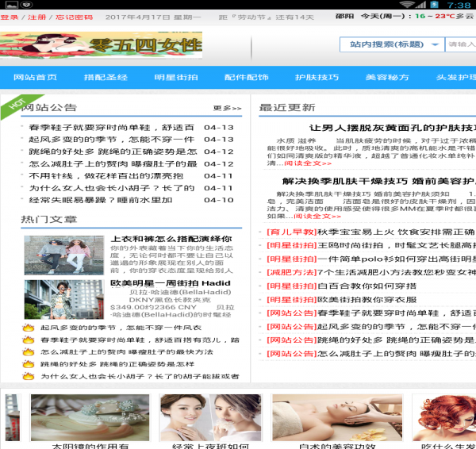Open hot article 为什么女人也会长小胡子？长了的胡子能拔或者
476x449 pixels.
click(x=140, y=377)
